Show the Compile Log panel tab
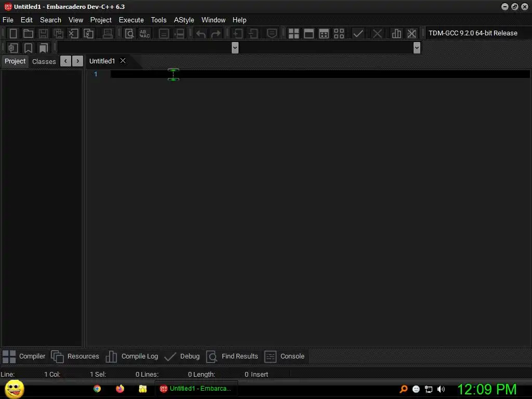 [131, 356]
